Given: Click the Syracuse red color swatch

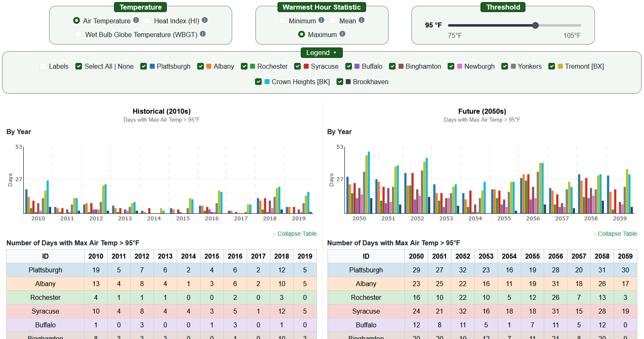Looking at the screenshot, I should (306, 66).
